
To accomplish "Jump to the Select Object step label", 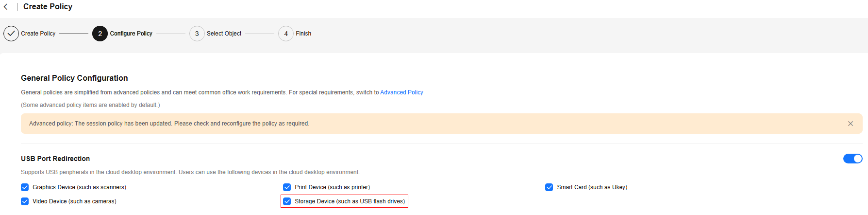I will coord(224,34).
